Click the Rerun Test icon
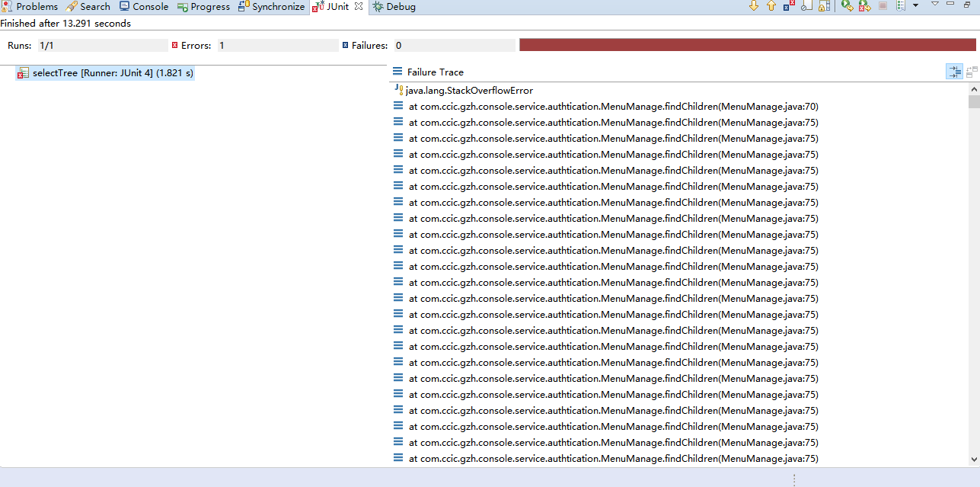This screenshot has height=487, width=980. [x=847, y=5]
